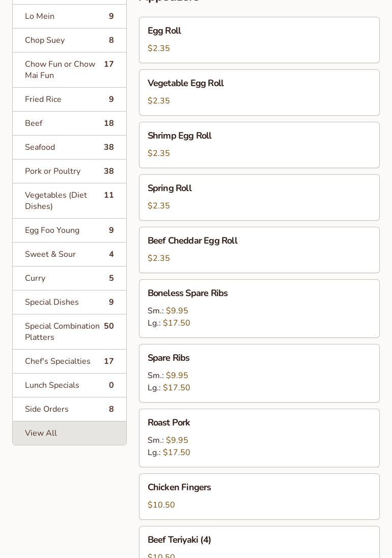Viewport: 392px width, 558px height.
Task: Open Chow Fun or Chow Mai Fun category
Action: click(69, 70)
